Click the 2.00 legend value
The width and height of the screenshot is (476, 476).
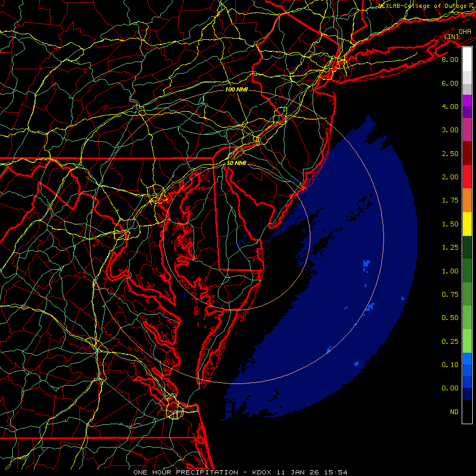tap(450, 177)
